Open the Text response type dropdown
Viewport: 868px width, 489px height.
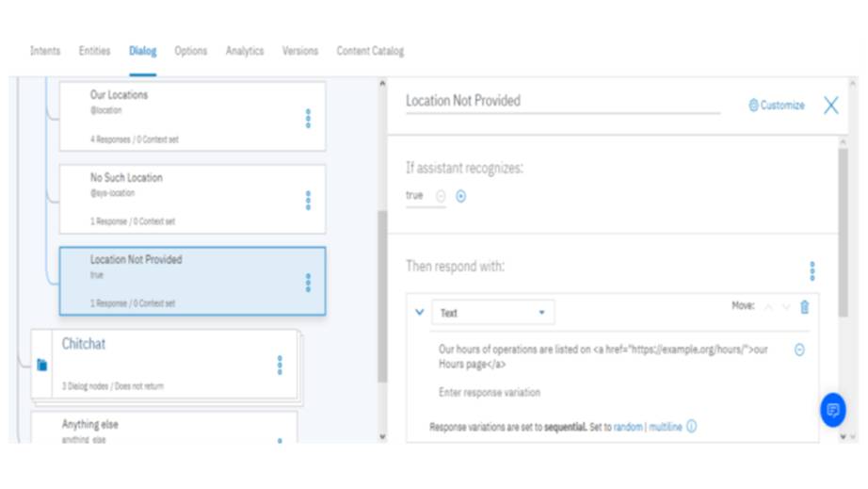tap(492, 313)
